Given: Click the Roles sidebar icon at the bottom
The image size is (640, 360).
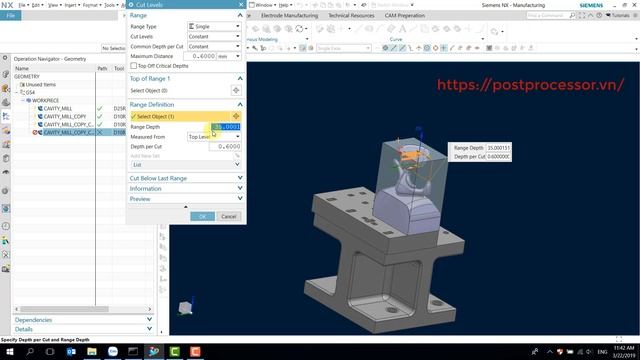Looking at the screenshot, I should (x=6, y=268).
